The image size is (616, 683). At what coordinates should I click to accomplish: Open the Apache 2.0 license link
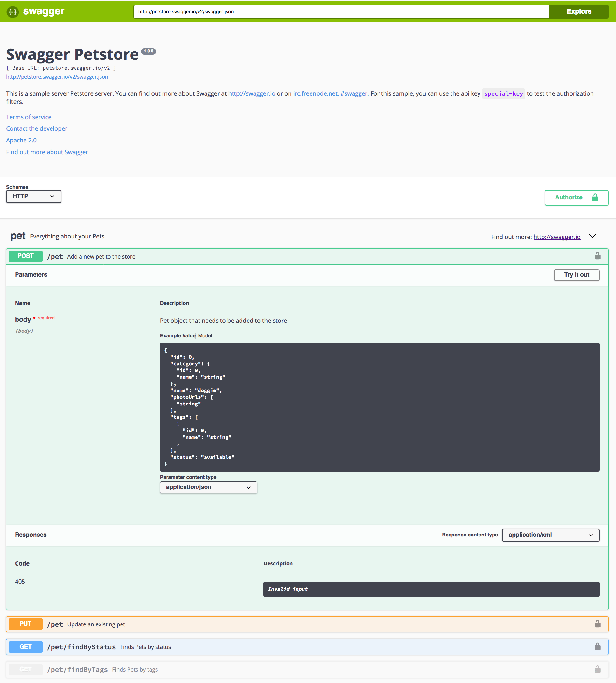click(x=21, y=140)
